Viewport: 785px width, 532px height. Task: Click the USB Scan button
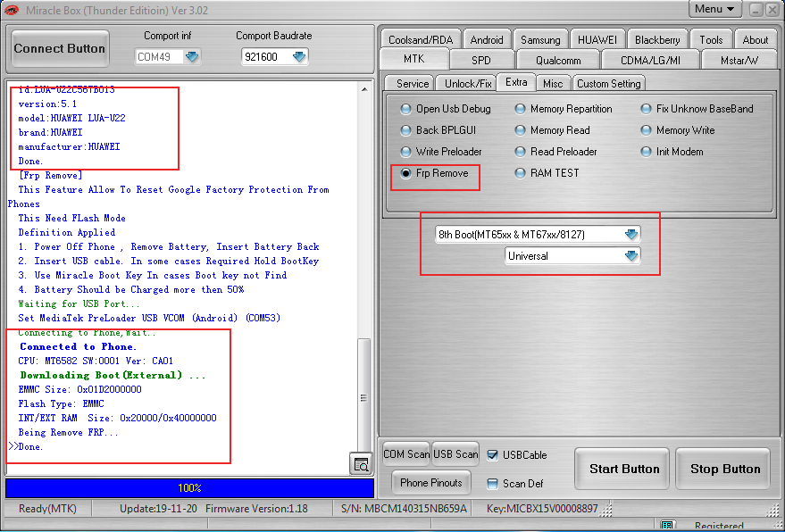pyautogui.click(x=455, y=454)
